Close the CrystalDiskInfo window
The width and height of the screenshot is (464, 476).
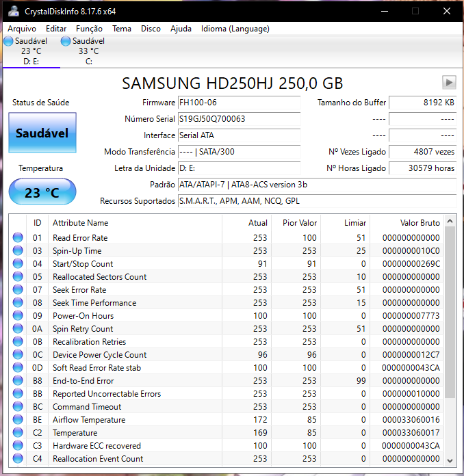[x=447, y=11]
